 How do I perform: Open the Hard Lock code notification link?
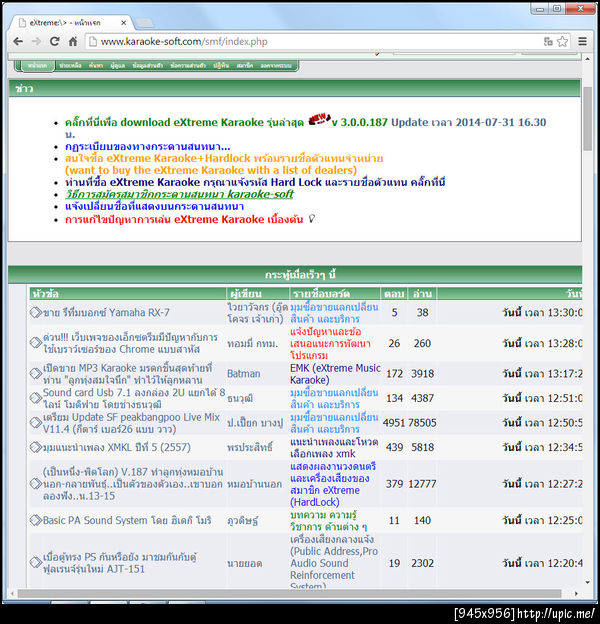[255, 182]
